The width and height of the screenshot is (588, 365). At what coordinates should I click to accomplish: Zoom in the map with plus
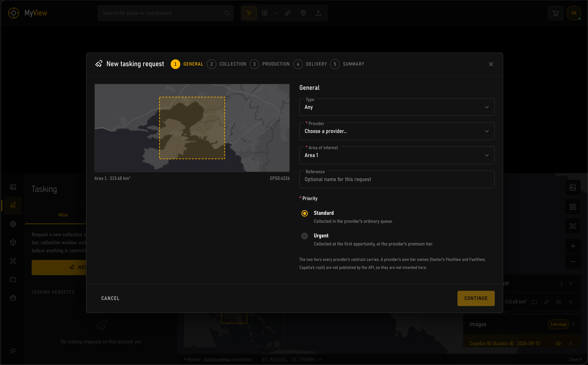coord(573,246)
